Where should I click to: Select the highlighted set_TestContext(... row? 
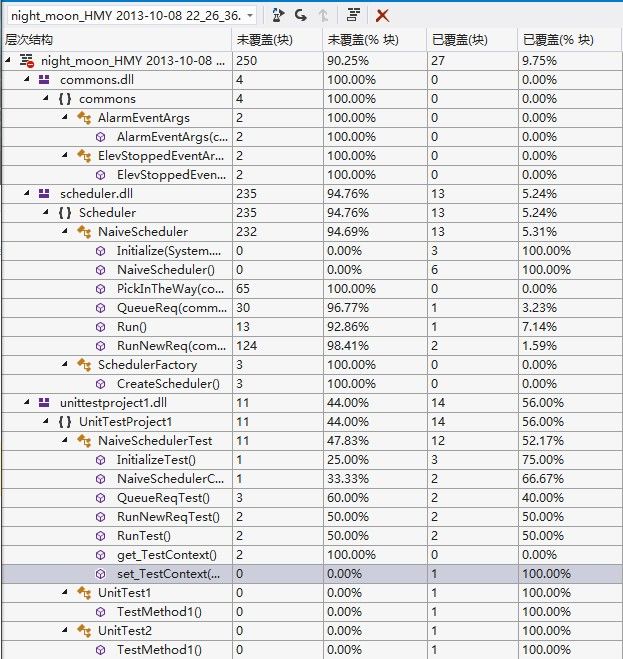(312, 574)
